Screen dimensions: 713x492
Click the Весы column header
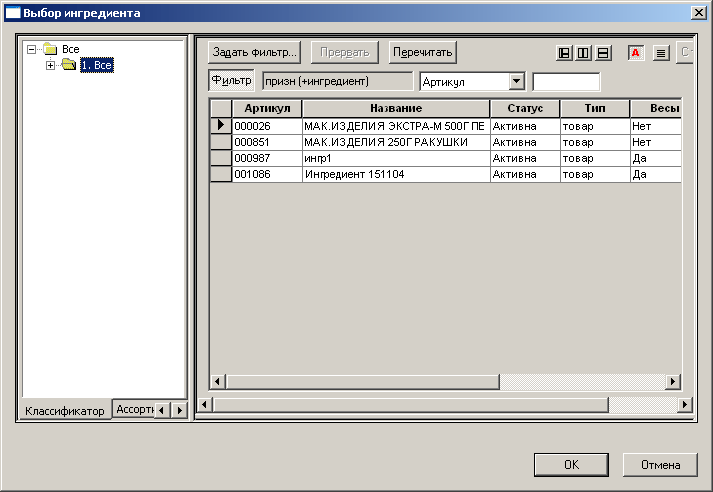(x=656, y=108)
